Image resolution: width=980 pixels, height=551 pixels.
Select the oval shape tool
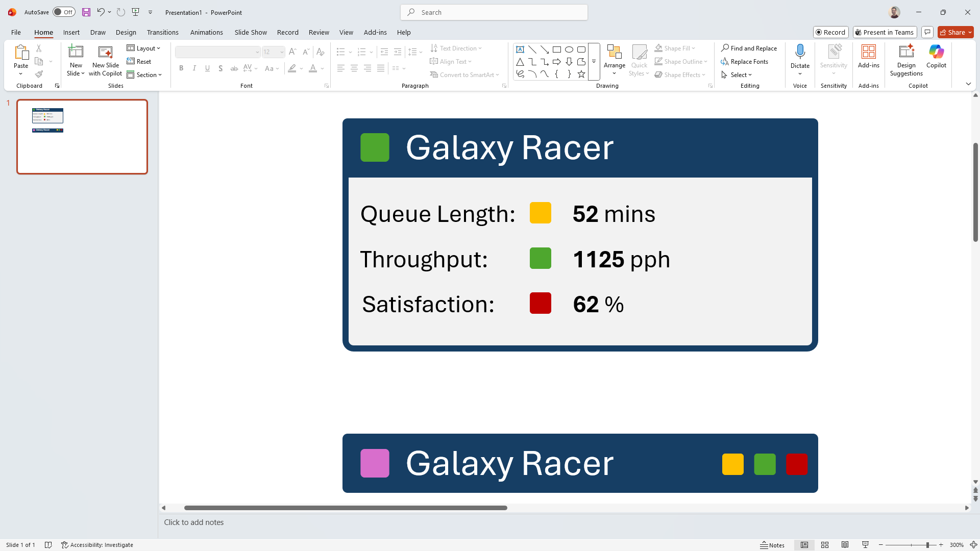pos(569,49)
